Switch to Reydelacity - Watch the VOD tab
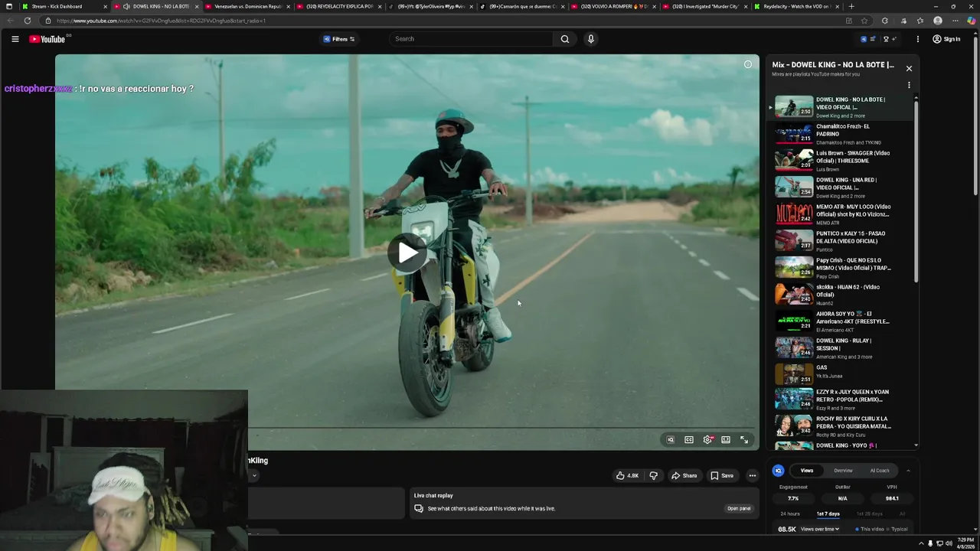 [796, 6]
